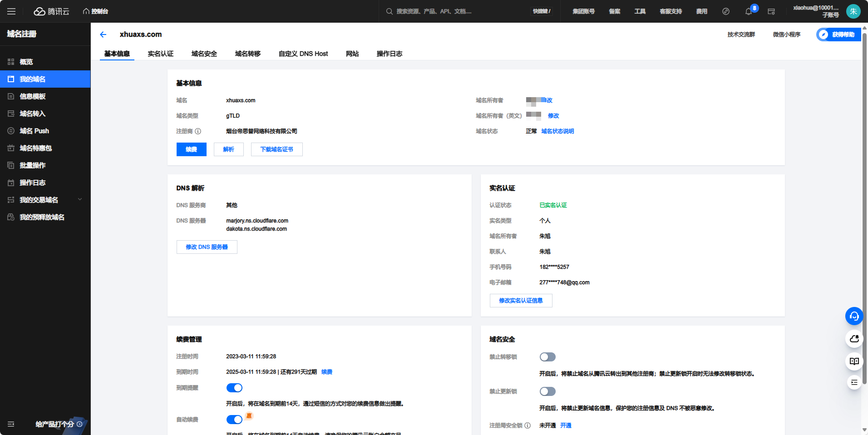Open 域名状态说明 link

click(557, 131)
